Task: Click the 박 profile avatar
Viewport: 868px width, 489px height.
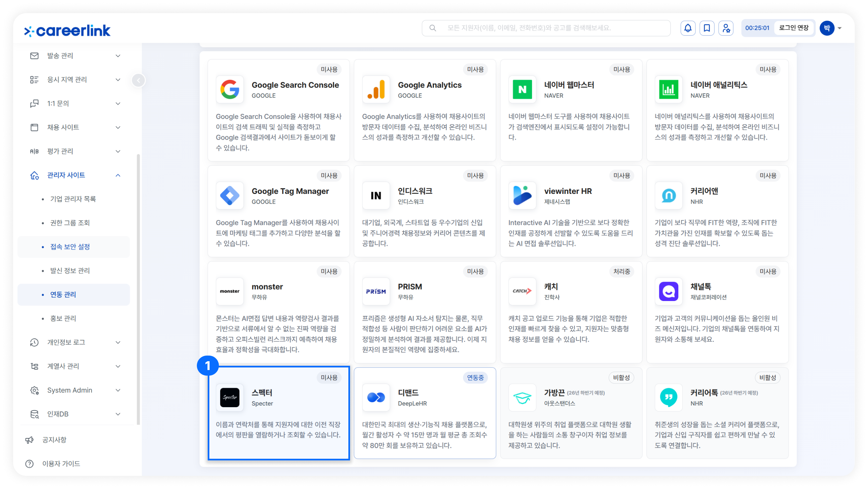Action: [x=827, y=28]
